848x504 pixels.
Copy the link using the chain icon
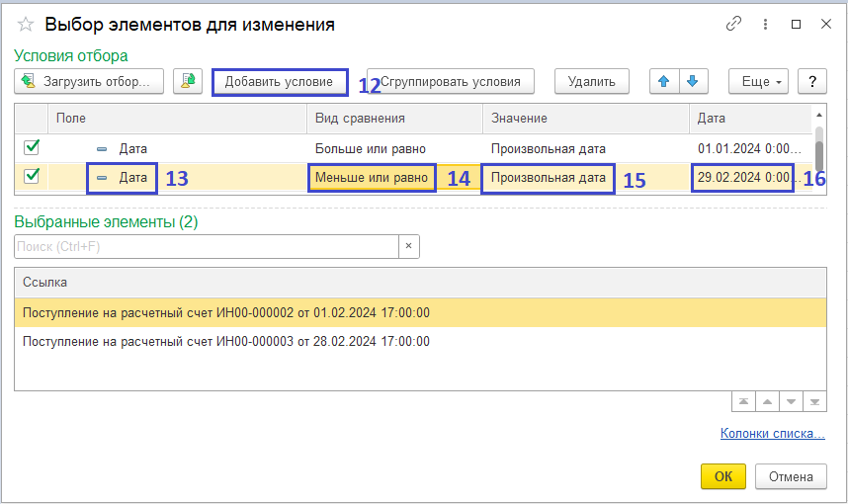pyautogui.click(x=733, y=25)
